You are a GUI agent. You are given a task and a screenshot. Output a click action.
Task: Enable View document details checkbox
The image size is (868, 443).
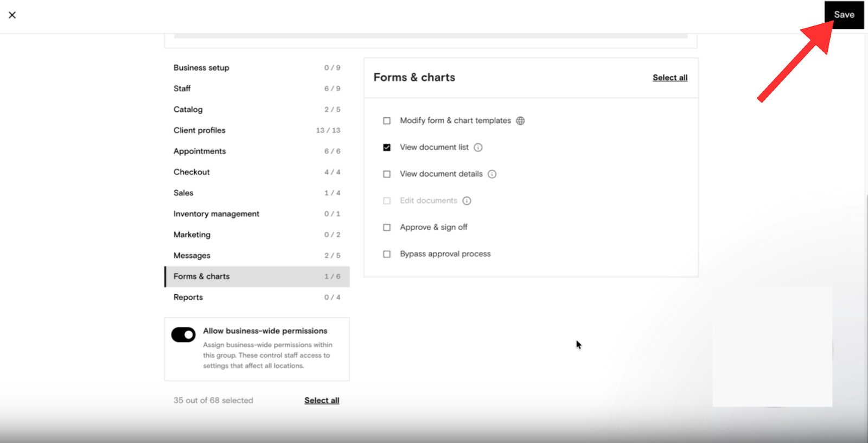tap(387, 174)
